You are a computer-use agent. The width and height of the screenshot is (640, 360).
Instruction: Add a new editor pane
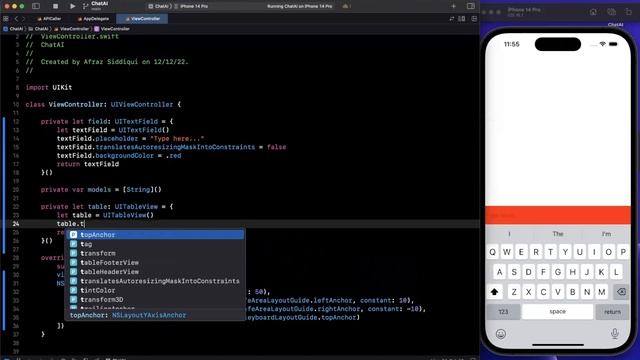474,18
